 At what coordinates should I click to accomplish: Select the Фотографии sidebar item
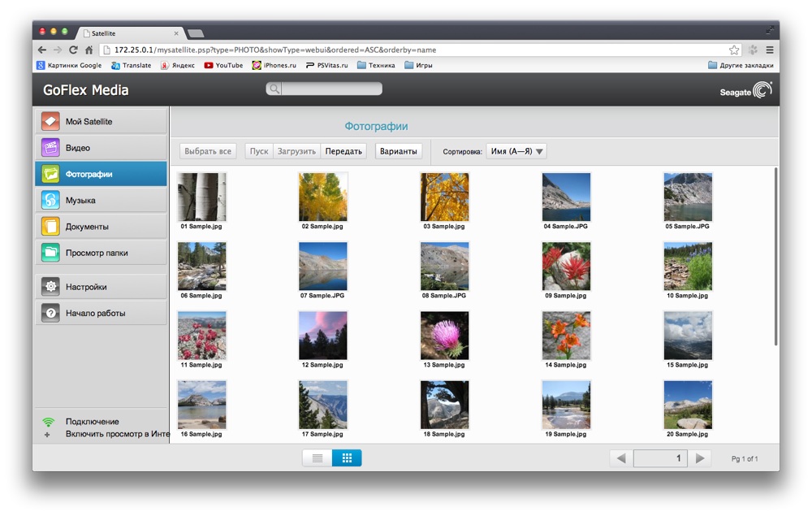(101, 174)
